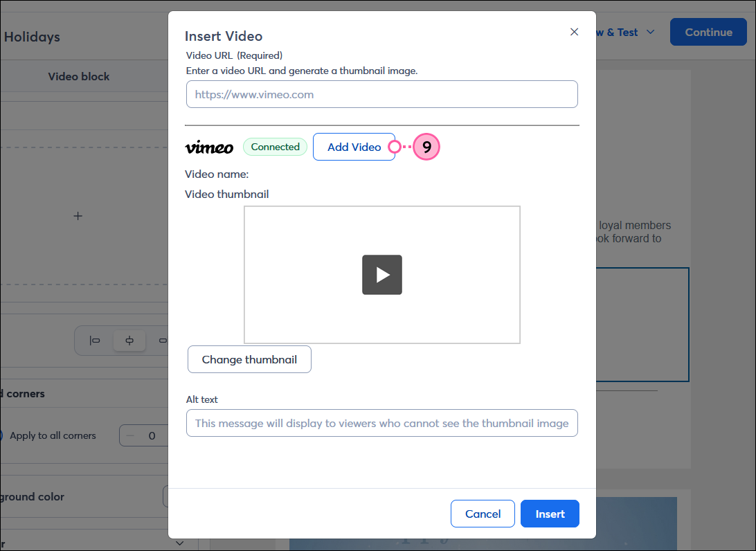Expand the collapsed settings section at bottom left
This screenshot has width=756, height=551.
pos(179,543)
